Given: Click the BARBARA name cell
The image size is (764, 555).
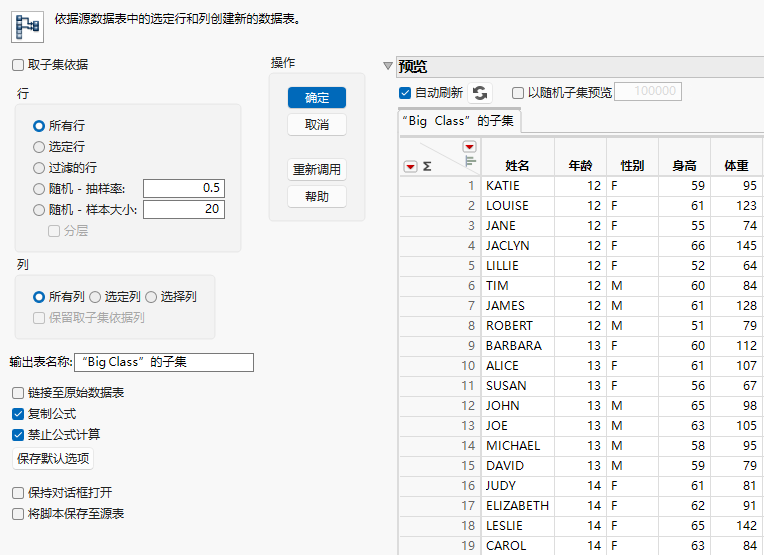Looking at the screenshot, I should 517,346.
